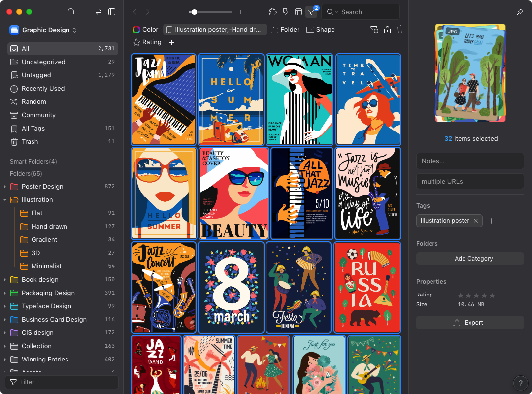
Task: Clear filters with the trash icon
Action: 400,30
